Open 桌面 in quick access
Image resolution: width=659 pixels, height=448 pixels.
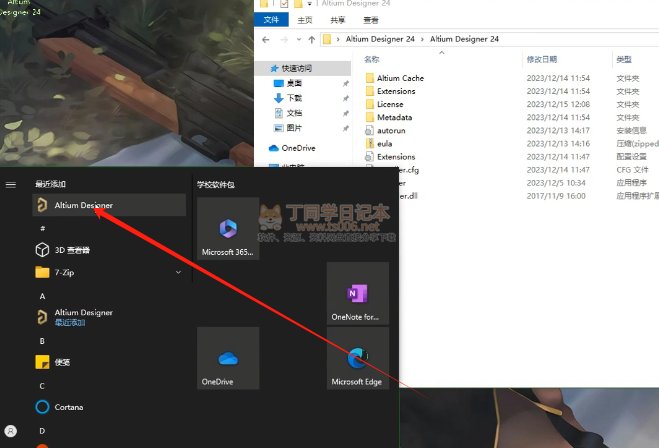point(294,83)
